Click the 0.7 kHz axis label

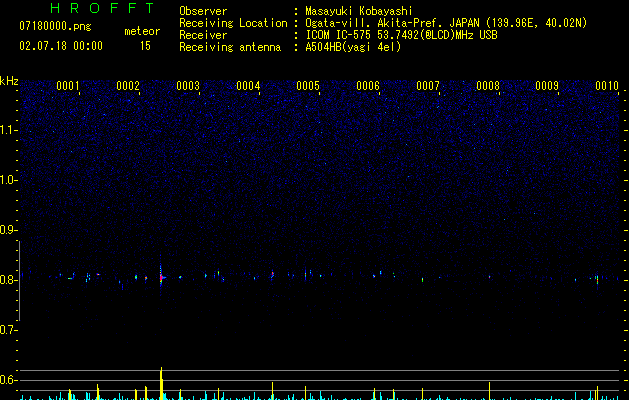(x=8, y=330)
